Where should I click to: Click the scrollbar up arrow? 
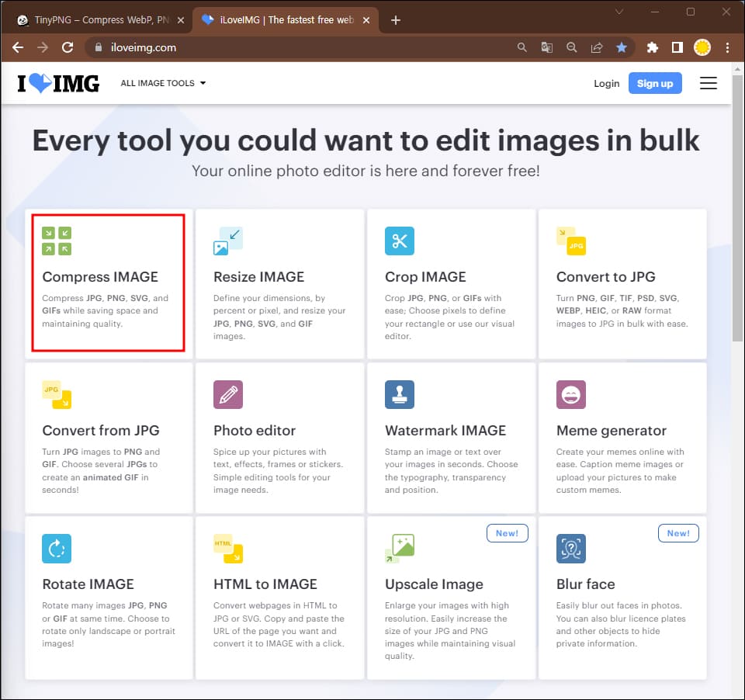click(x=737, y=69)
